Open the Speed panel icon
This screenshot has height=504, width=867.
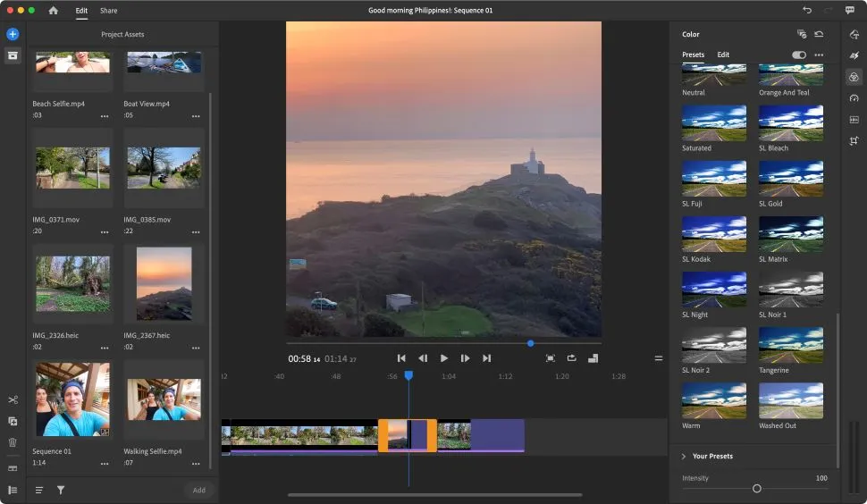point(854,98)
